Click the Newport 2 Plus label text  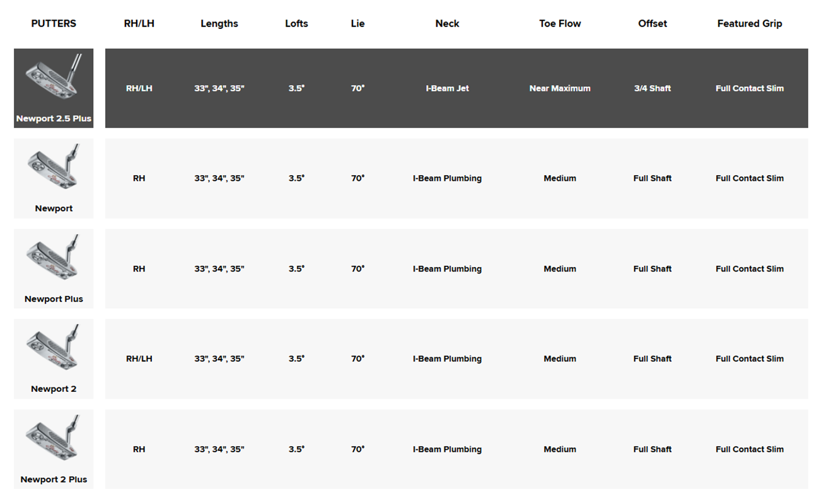tap(54, 479)
